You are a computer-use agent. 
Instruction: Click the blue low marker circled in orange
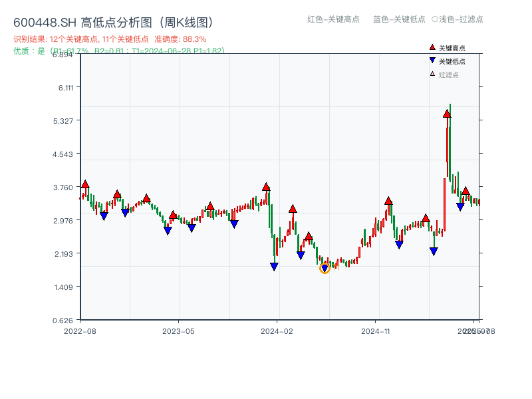click(325, 268)
